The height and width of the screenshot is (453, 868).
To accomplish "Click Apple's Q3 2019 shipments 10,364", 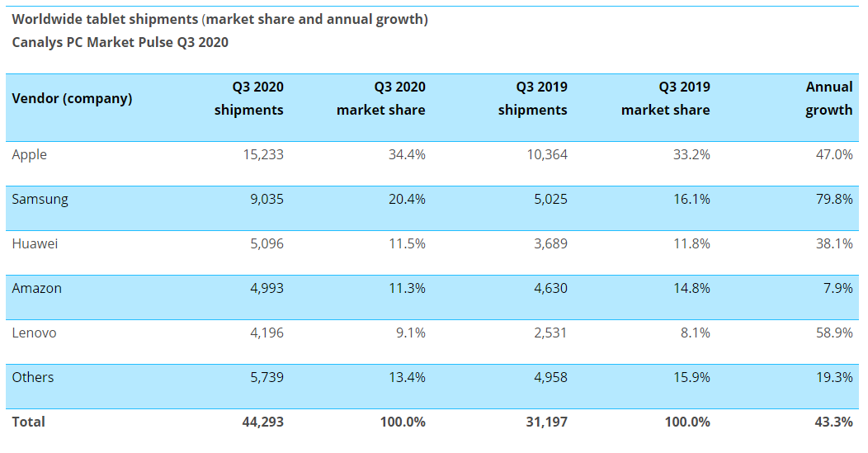I will click(x=547, y=154).
